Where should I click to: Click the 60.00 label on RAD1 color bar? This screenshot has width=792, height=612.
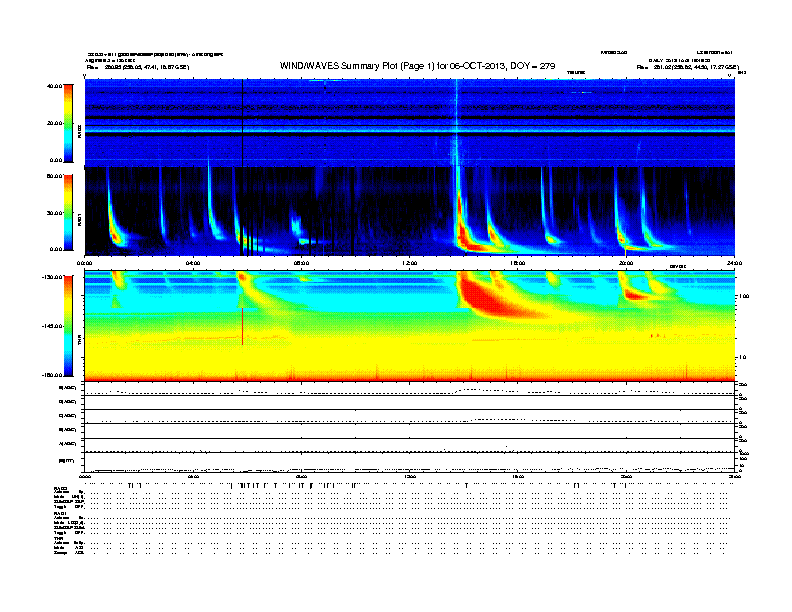click(54, 176)
